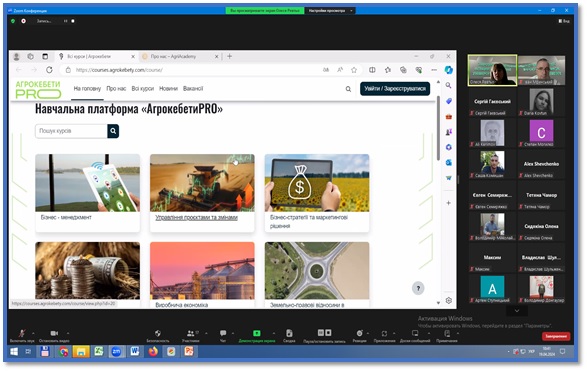Click the green Share Screen icon
Image resolution: width=587 pixels, height=371 pixels.
257,333
